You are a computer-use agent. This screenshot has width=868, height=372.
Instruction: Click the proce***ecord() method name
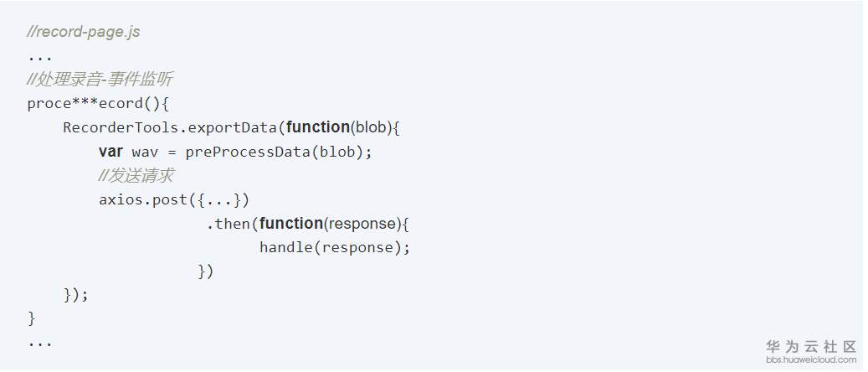(98, 104)
